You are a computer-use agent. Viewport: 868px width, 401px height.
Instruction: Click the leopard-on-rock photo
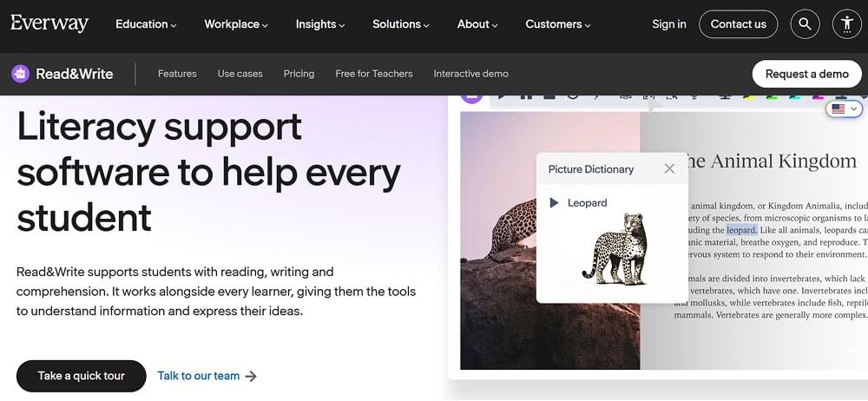click(550, 240)
